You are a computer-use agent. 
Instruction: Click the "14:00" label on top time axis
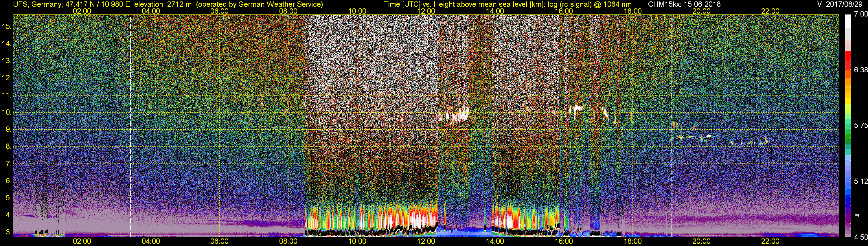[x=495, y=11]
